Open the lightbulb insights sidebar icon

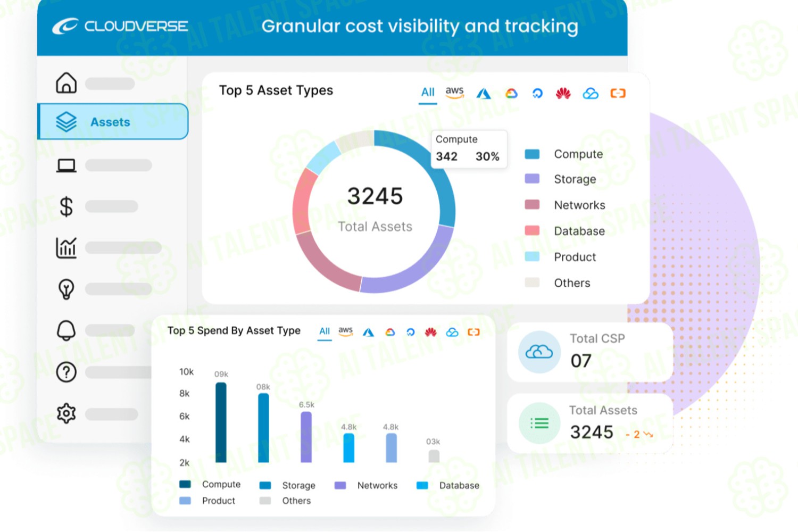click(66, 289)
